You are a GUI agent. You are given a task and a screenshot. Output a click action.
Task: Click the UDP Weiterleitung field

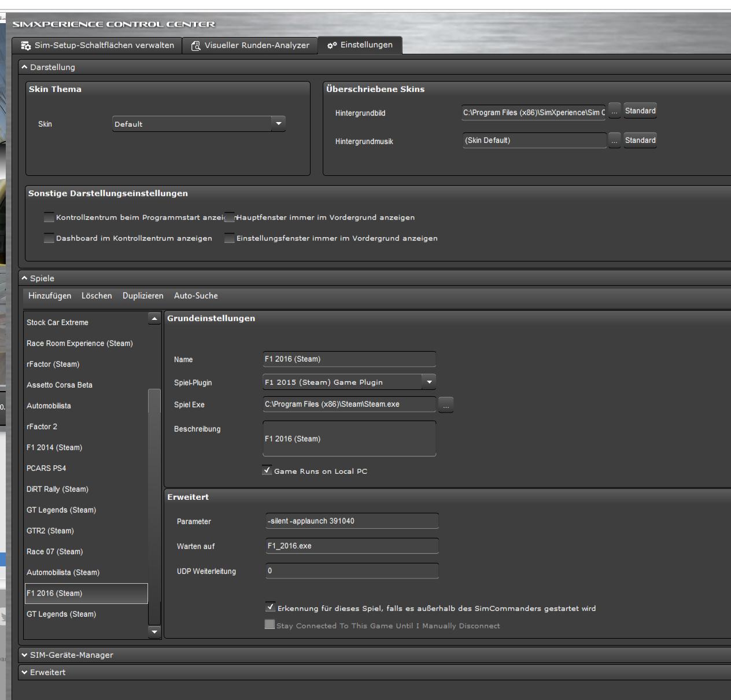pyautogui.click(x=352, y=571)
